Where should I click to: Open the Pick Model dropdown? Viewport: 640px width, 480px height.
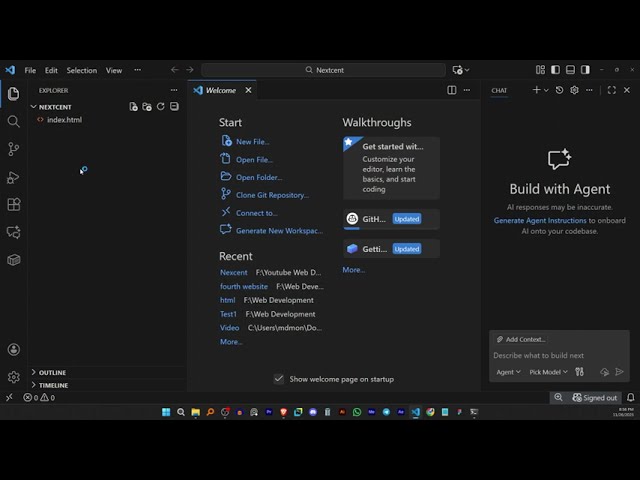pyautogui.click(x=548, y=372)
